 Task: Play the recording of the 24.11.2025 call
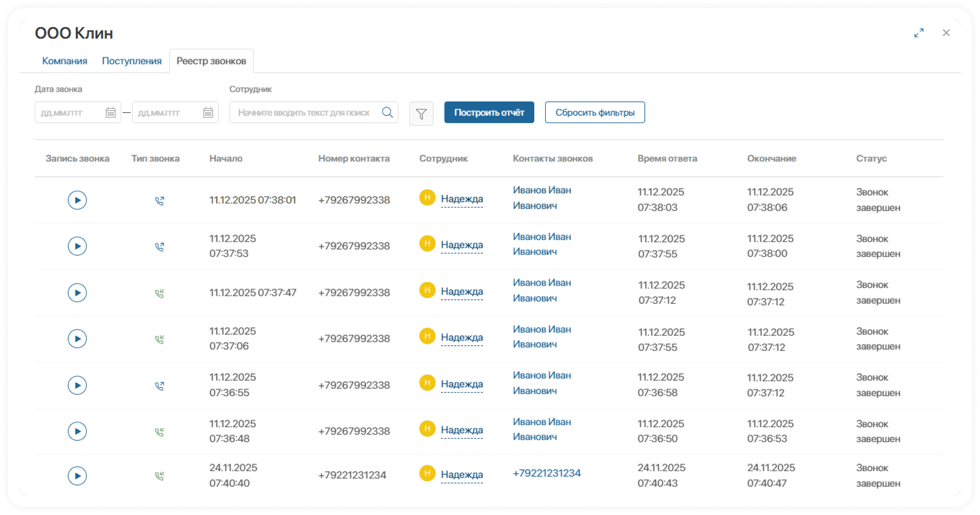coord(77,476)
